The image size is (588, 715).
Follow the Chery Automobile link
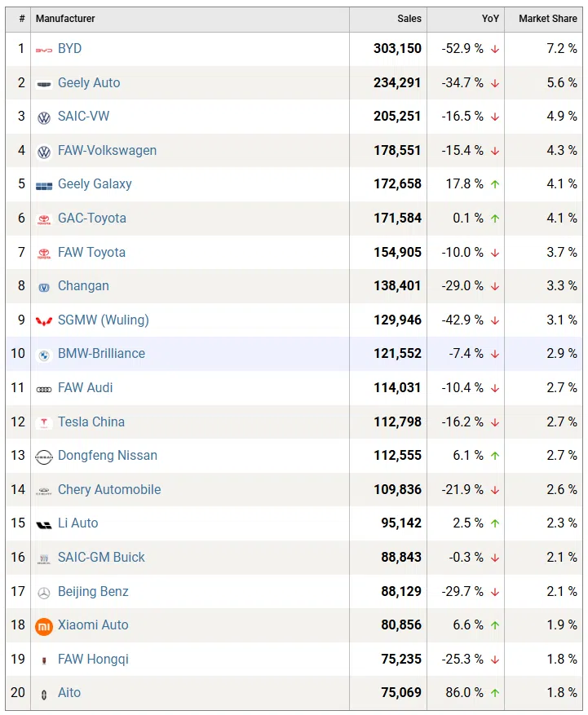click(x=109, y=490)
